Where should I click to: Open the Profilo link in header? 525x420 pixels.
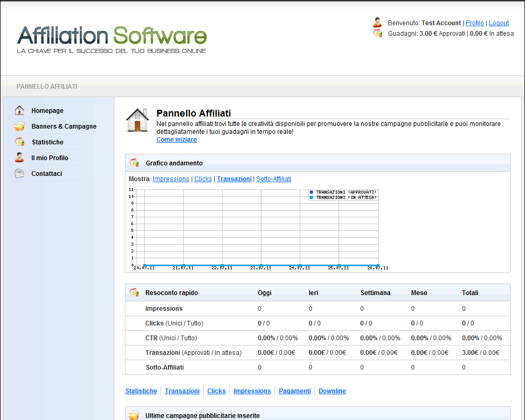point(475,23)
